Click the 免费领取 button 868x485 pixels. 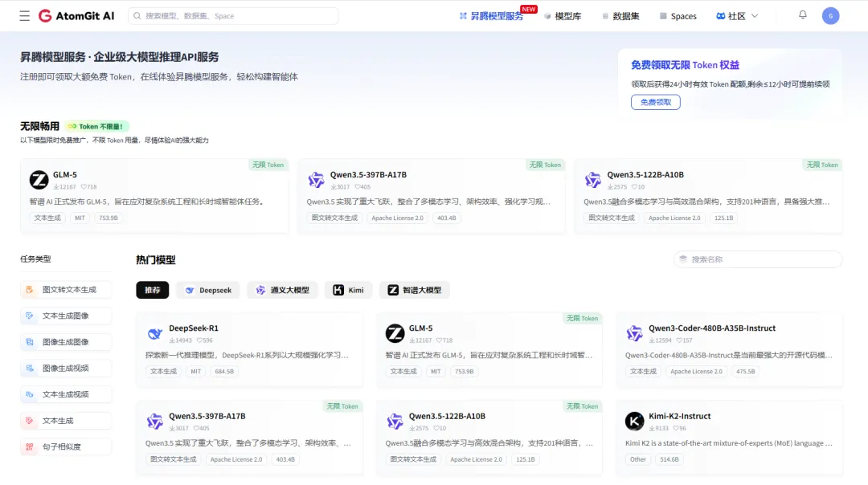656,102
